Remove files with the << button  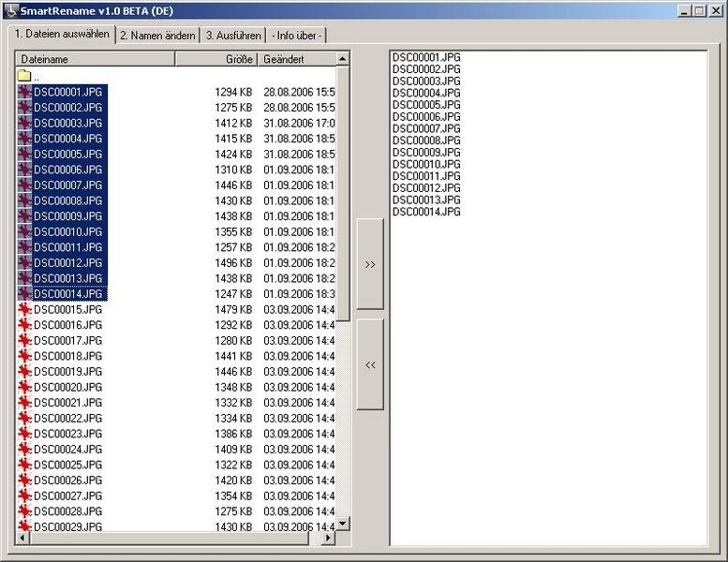point(370,364)
